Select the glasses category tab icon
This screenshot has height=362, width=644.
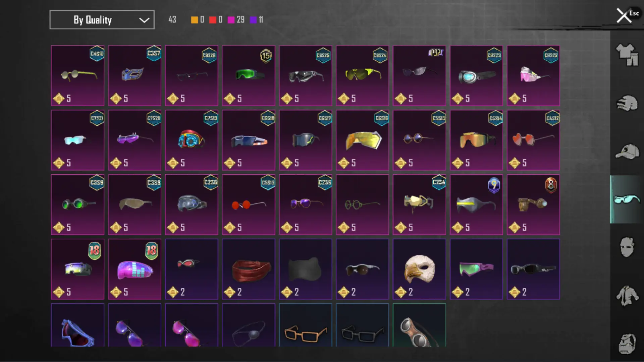(x=627, y=199)
